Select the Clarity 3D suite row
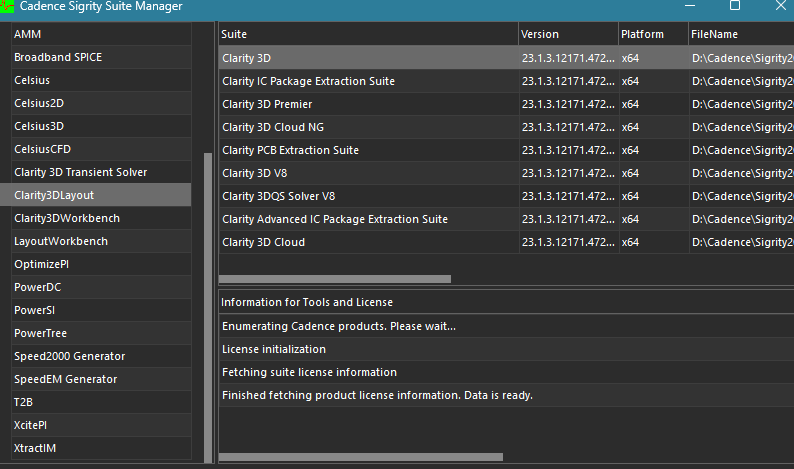This screenshot has height=469, width=794. point(506,58)
